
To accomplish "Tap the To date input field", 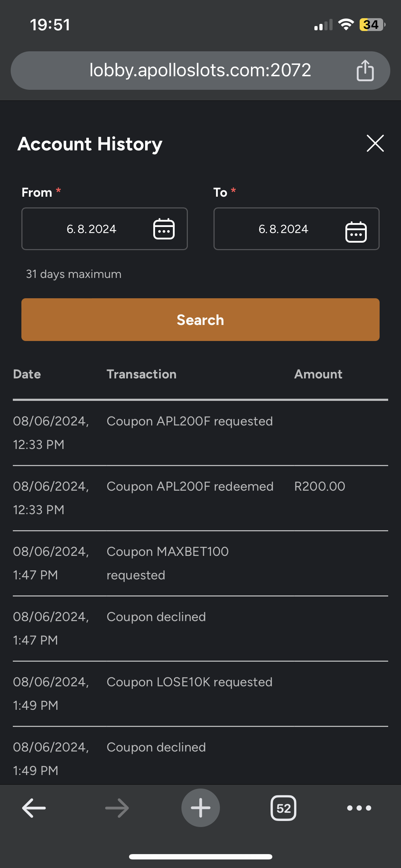I will [x=283, y=229].
